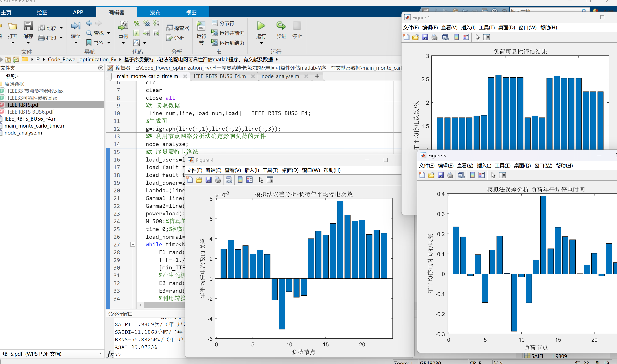The image size is (617, 364).
Task: Click insert legend icon in Figure 1 toolbar
Action: tap(466, 37)
